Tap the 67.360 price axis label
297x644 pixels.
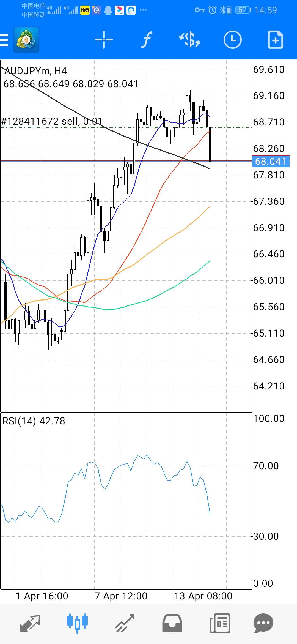(x=269, y=201)
